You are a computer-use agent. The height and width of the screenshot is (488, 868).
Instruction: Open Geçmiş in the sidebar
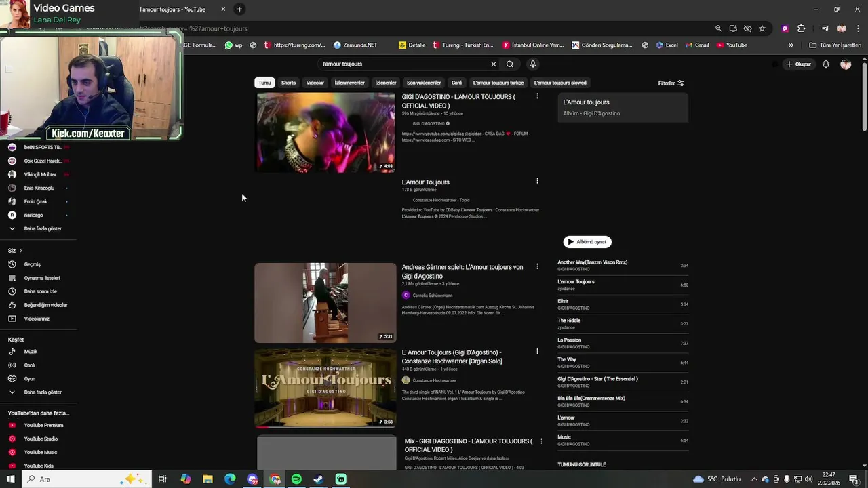[33, 264]
